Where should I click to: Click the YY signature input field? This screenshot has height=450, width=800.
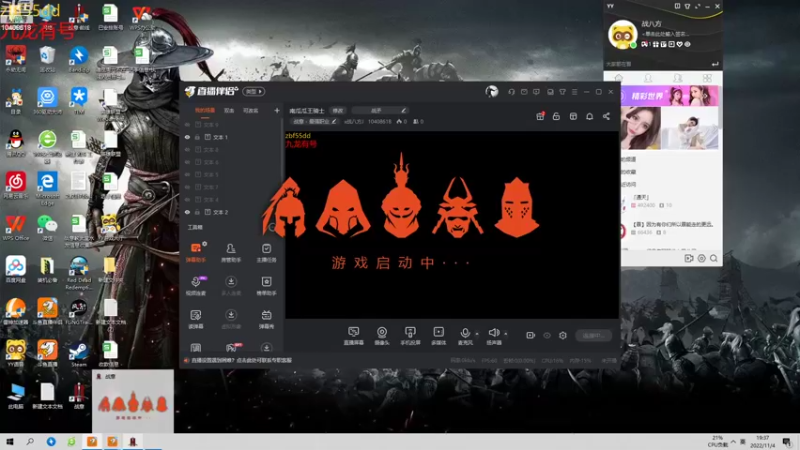click(x=666, y=34)
